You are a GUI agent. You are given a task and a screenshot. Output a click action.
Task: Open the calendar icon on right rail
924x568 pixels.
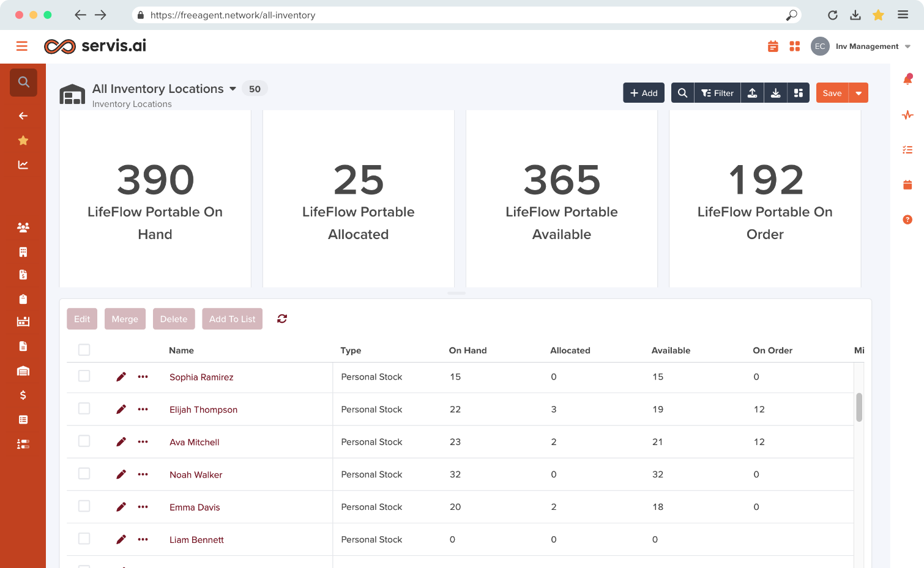point(907,185)
